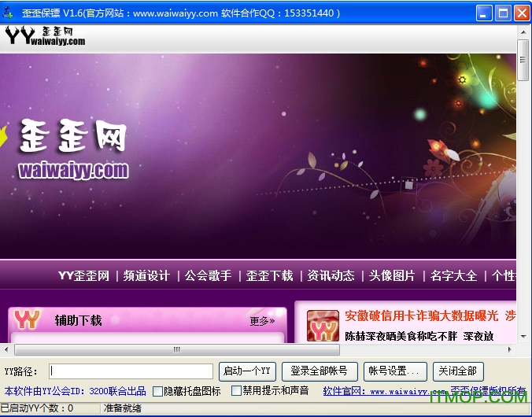Focus the YY路径 input field
Image resolution: width=532 pixels, height=417 pixels.
tap(131, 371)
